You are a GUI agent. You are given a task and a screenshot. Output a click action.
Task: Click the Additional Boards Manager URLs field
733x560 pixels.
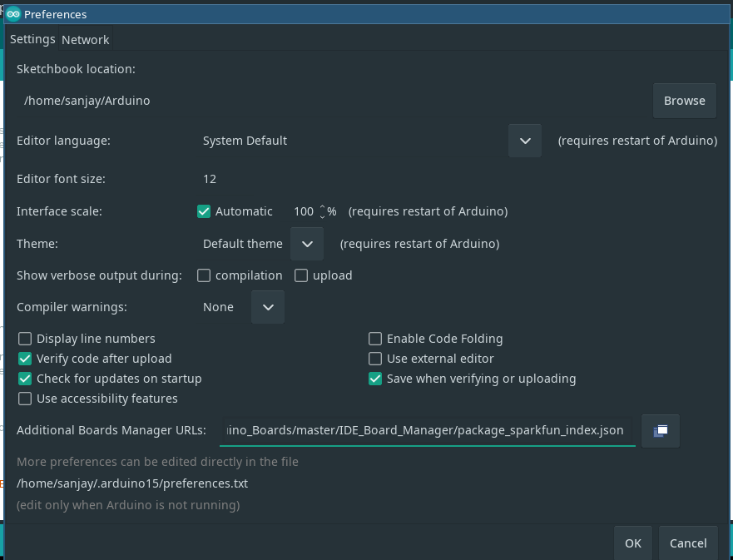tap(428, 431)
